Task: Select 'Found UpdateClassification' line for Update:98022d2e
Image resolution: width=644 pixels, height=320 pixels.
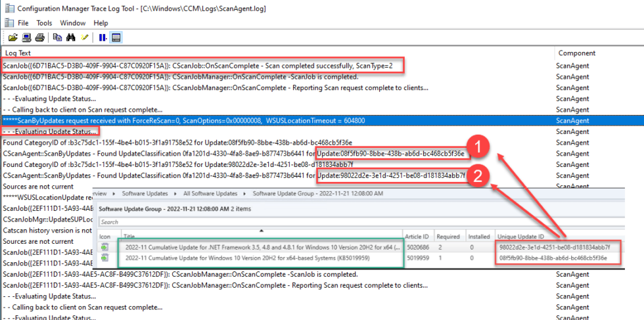Action: point(235,176)
